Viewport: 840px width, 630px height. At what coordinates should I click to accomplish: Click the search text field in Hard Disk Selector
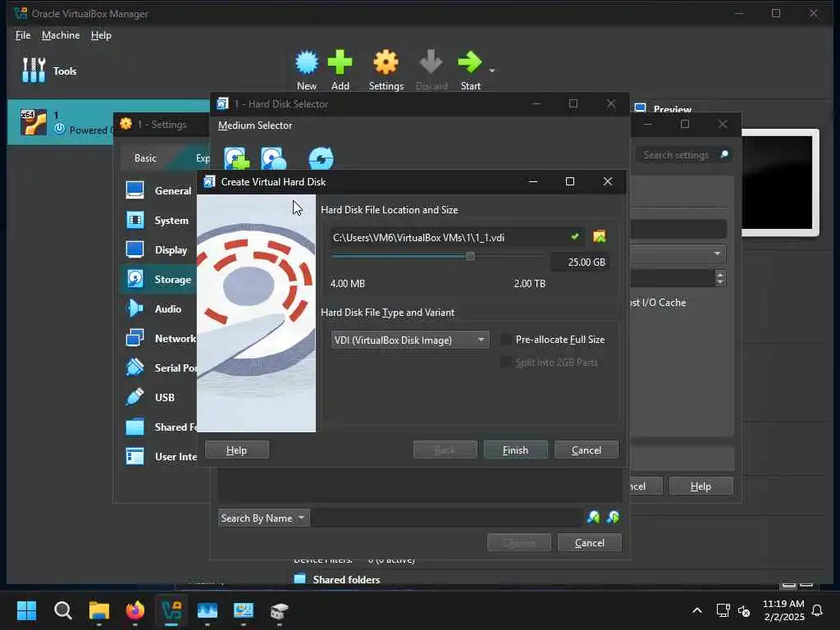447,518
